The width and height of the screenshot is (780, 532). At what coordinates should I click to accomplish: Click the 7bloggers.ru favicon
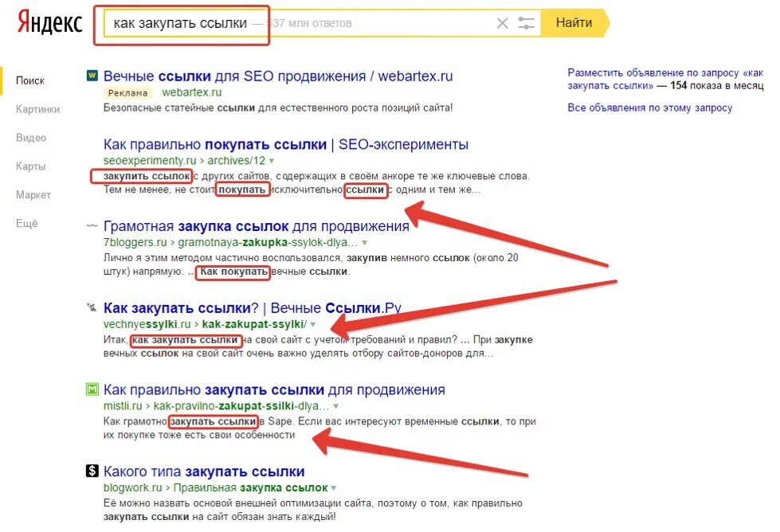pos(92,226)
